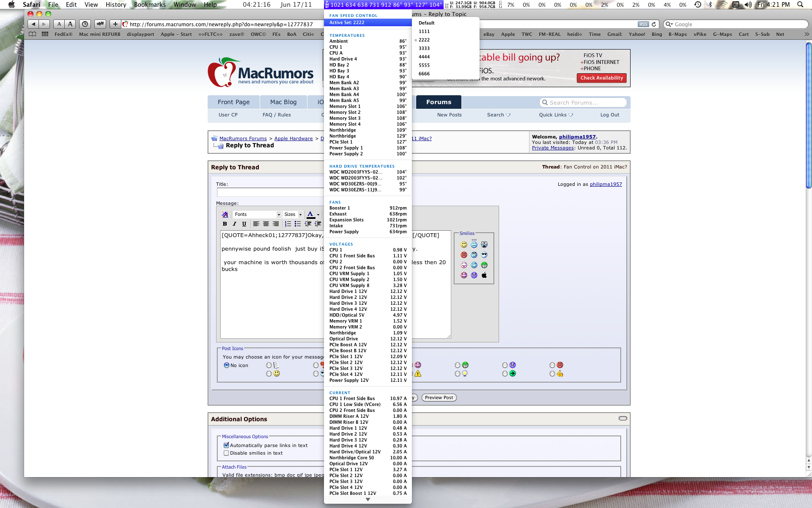Select the No icon radio button
812x508 pixels.
pyautogui.click(x=227, y=365)
